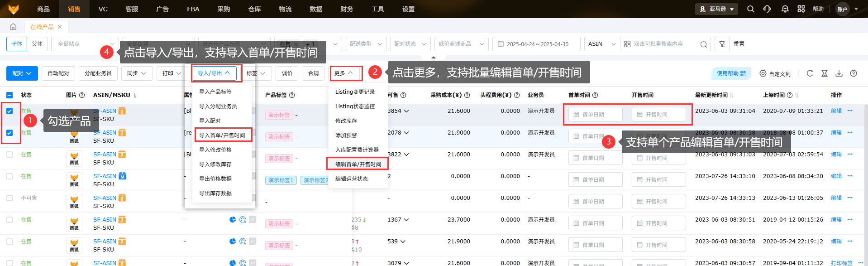Open the hourglass task history icon
The image size is (868, 266).
coord(825,73)
